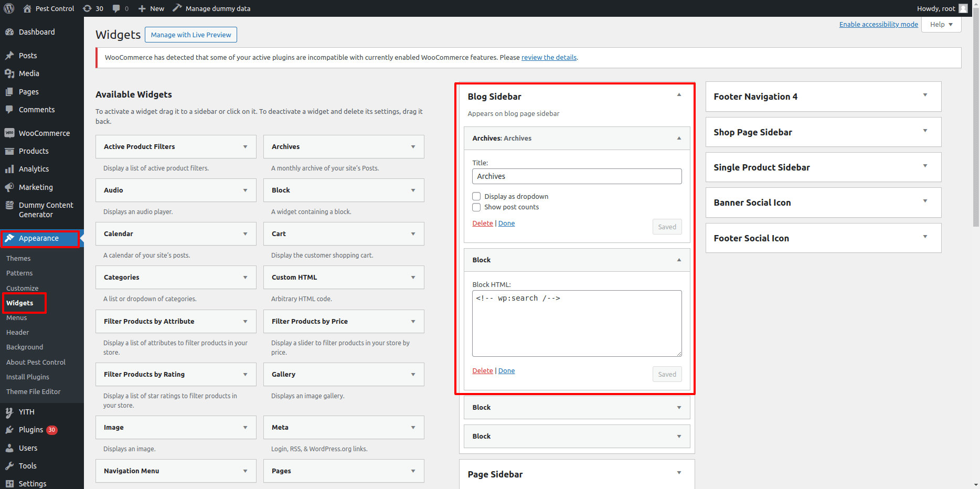980x489 pixels.
Task: Click the WooCommerce icon in sidebar
Action: coord(9,133)
